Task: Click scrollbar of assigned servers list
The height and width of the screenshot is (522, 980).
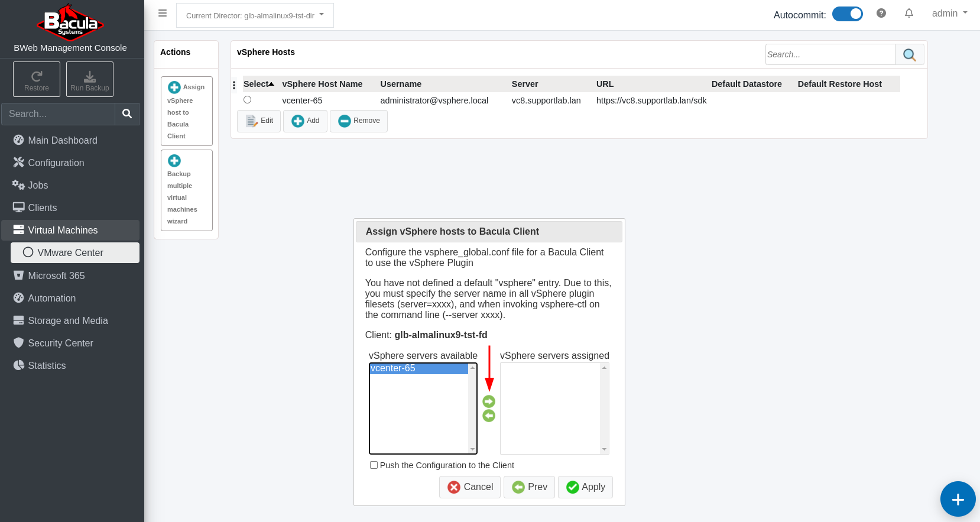Action: [604, 408]
